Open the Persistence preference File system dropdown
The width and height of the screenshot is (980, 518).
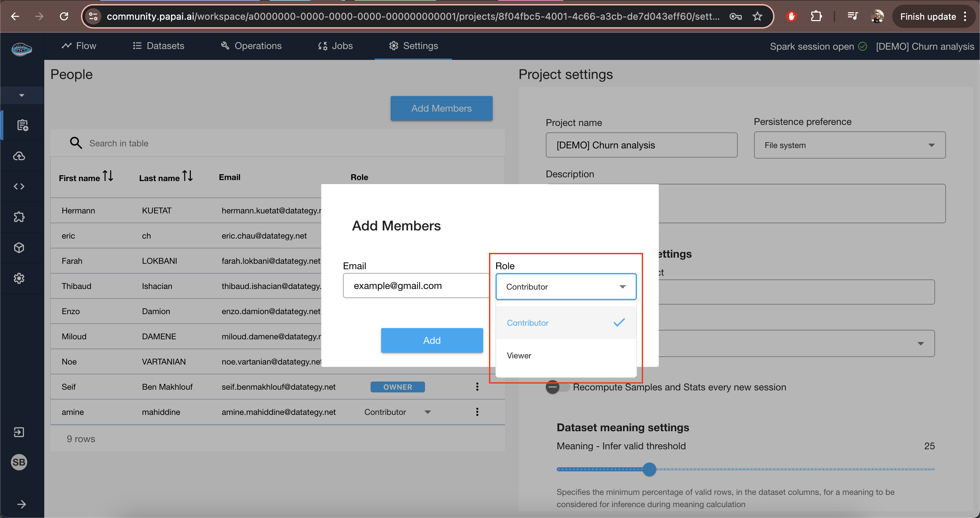click(849, 145)
